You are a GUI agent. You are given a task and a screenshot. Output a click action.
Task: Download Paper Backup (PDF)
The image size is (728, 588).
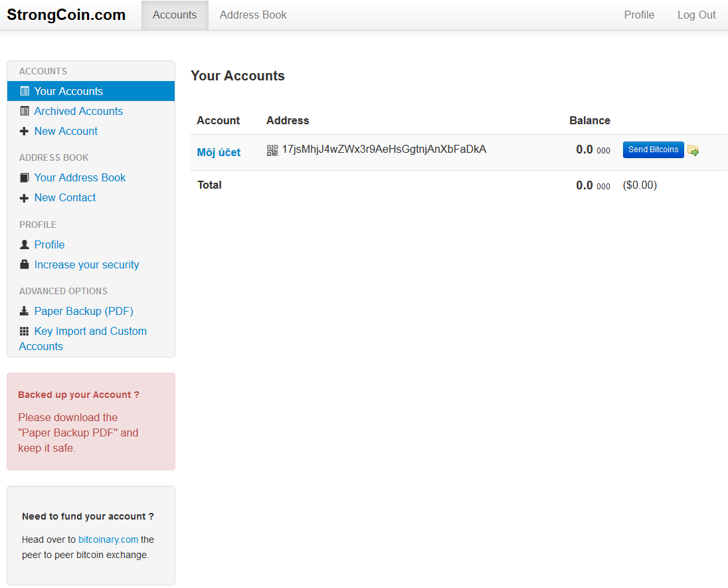pyautogui.click(x=84, y=311)
